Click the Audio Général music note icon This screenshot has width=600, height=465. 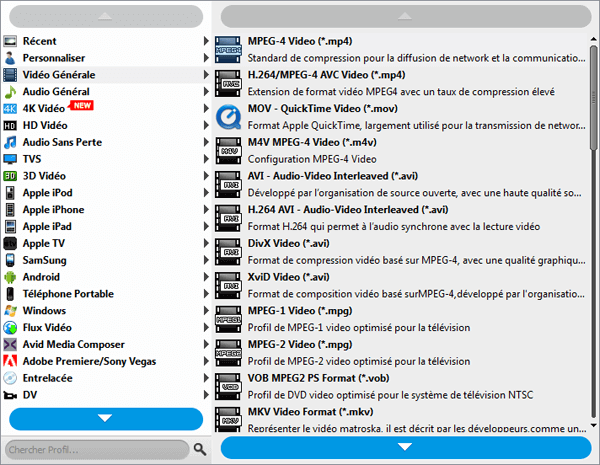[x=10, y=91]
